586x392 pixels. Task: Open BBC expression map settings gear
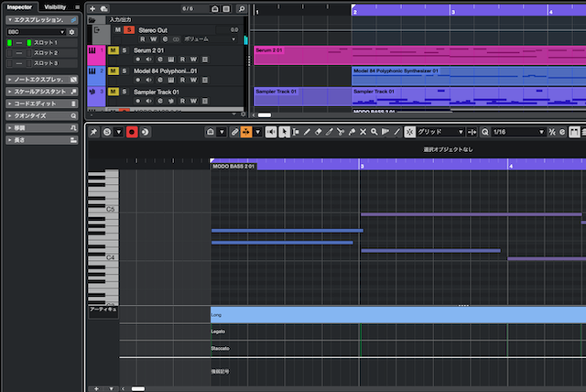click(x=72, y=31)
